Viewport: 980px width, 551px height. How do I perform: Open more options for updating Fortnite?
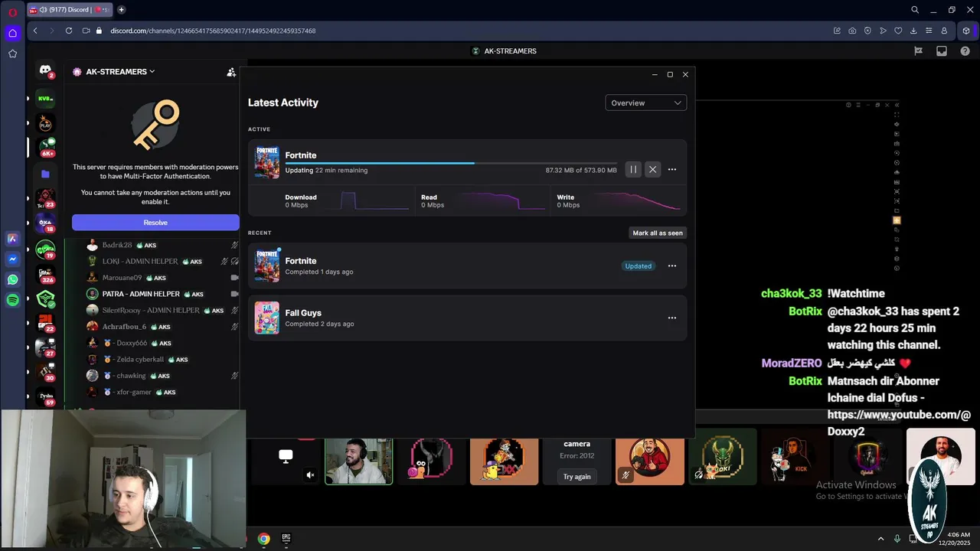(672, 170)
